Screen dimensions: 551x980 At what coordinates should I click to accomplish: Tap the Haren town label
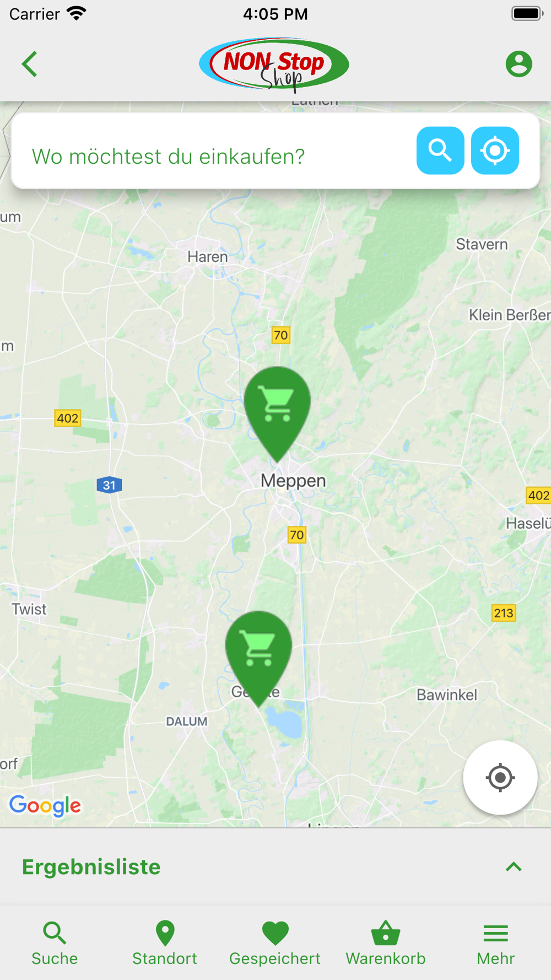(208, 257)
